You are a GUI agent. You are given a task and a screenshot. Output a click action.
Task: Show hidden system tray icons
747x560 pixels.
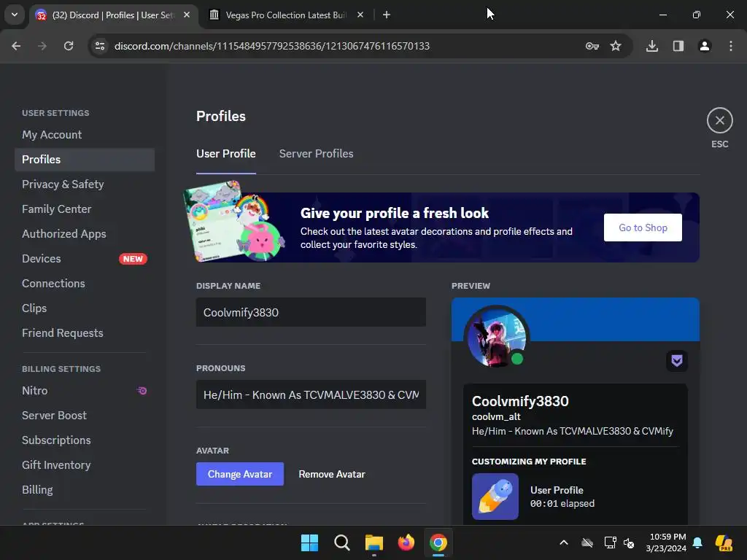(x=564, y=542)
